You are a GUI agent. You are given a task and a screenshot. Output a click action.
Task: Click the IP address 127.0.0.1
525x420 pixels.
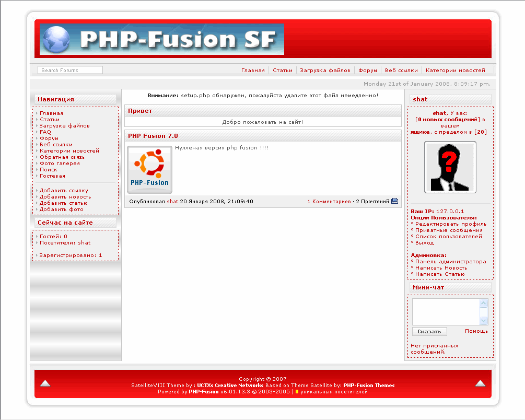(x=450, y=212)
